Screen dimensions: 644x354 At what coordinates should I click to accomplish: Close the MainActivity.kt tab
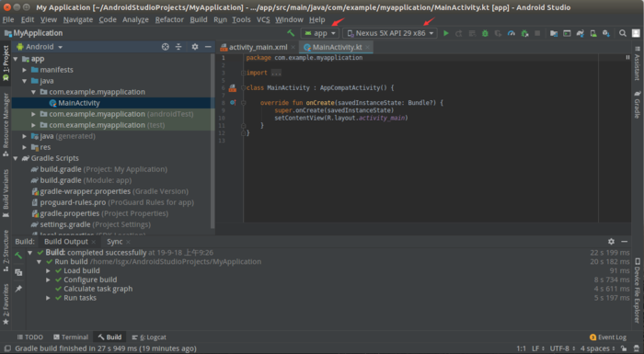coord(368,47)
